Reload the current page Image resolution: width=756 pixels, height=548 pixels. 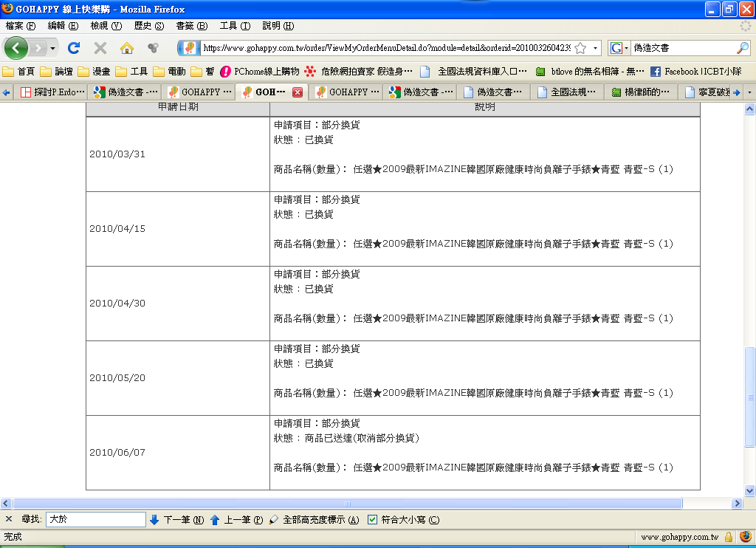(x=73, y=48)
